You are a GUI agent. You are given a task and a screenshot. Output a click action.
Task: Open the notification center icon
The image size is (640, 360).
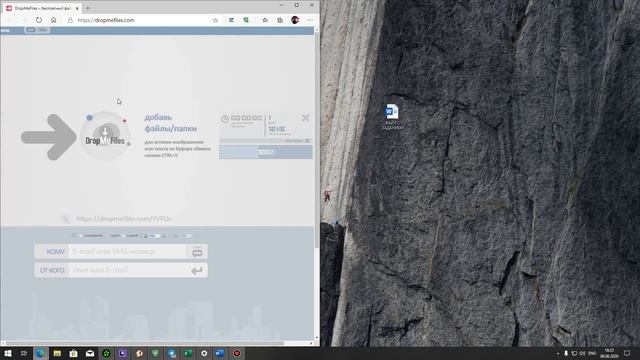(627, 353)
